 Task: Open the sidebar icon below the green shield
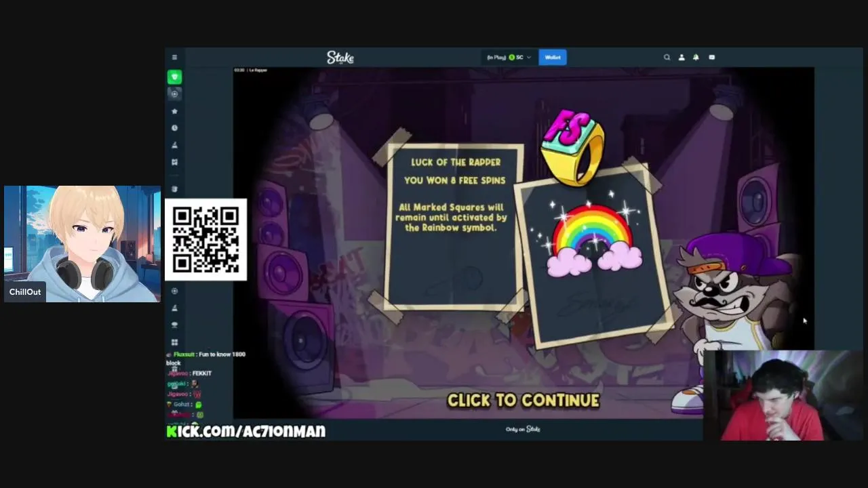(174, 94)
